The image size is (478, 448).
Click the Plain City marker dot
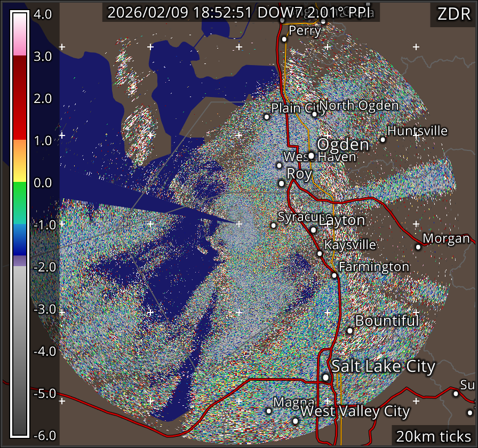click(267, 117)
